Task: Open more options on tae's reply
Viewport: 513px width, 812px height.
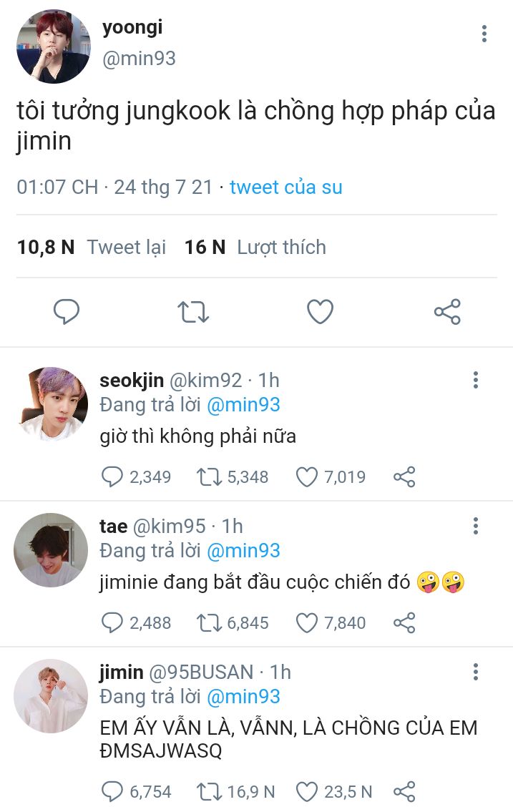Action: coord(475,527)
